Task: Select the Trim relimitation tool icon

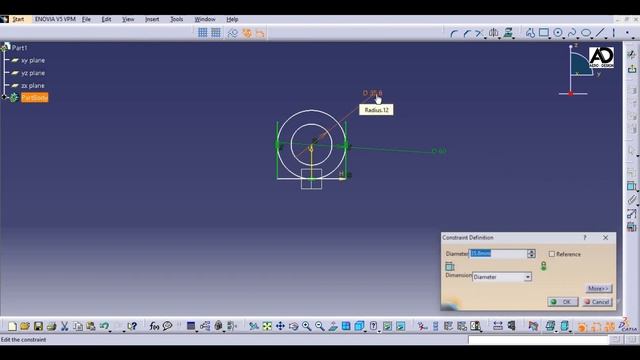Action: pos(479,33)
